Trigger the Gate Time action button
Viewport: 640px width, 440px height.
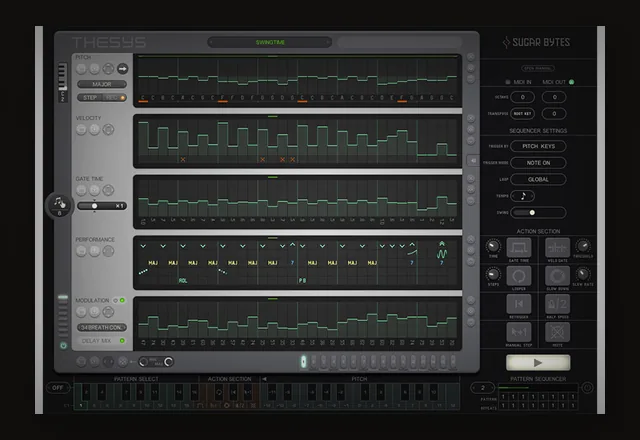(519, 247)
